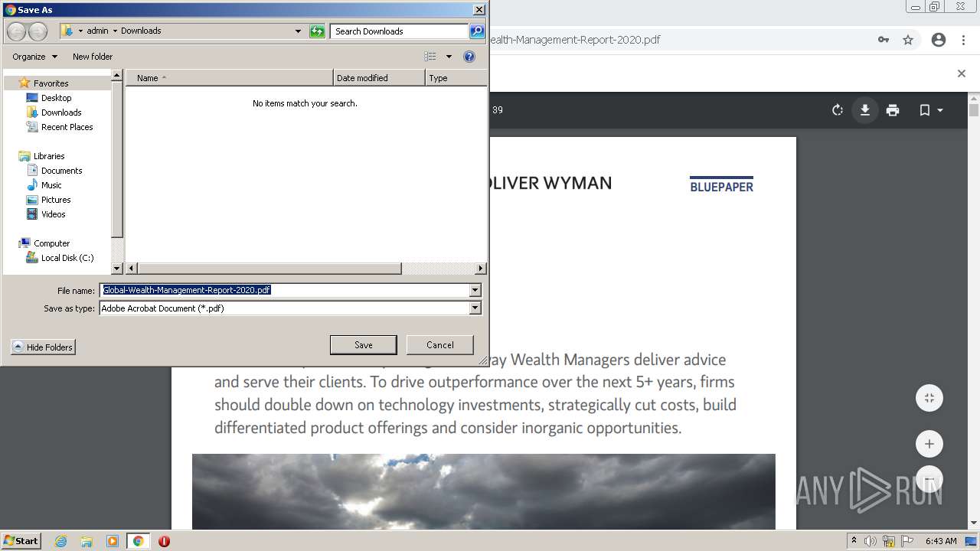Rotate the PDF clockwise
The height and width of the screenshot is (551, 980).
click(838, 110)
